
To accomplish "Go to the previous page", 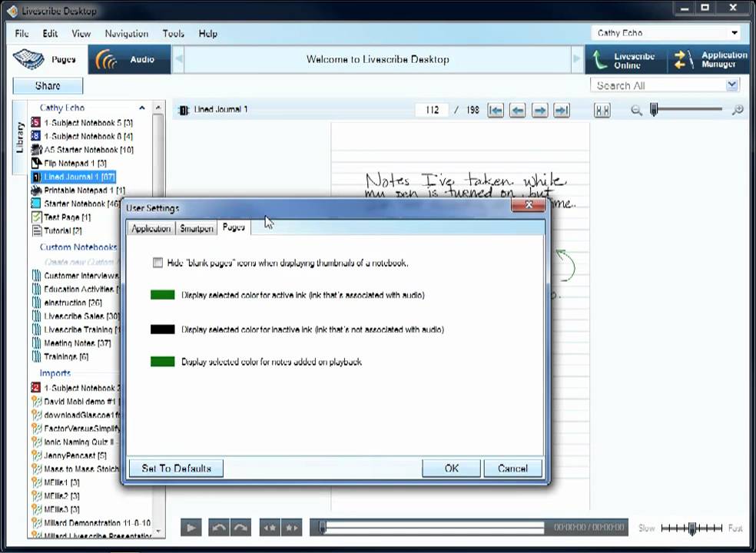I will (517, 111).
